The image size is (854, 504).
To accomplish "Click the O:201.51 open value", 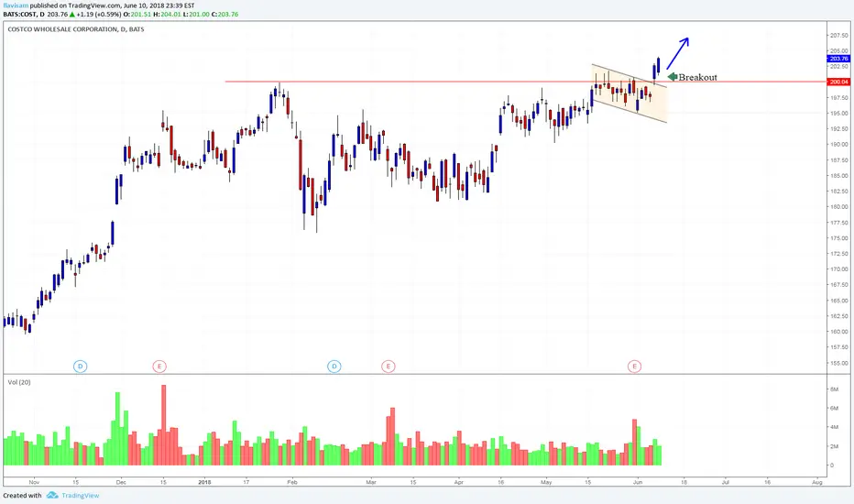I will tap(137, 14).
